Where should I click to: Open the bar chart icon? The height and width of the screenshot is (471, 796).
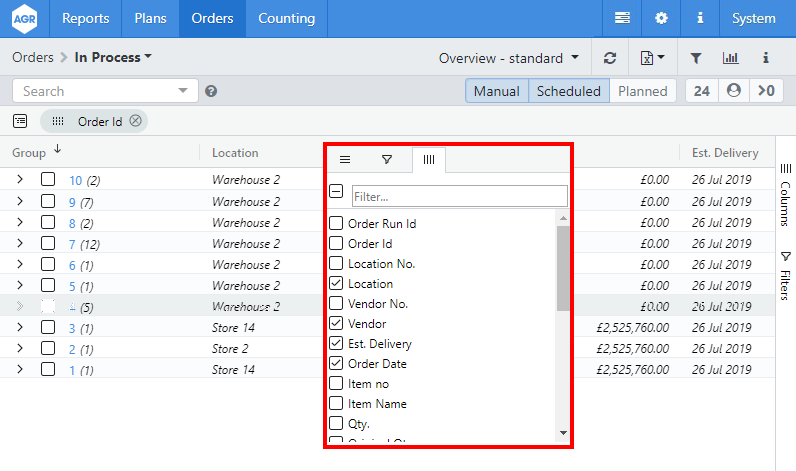pyautogui.click(x=731, y=58)
